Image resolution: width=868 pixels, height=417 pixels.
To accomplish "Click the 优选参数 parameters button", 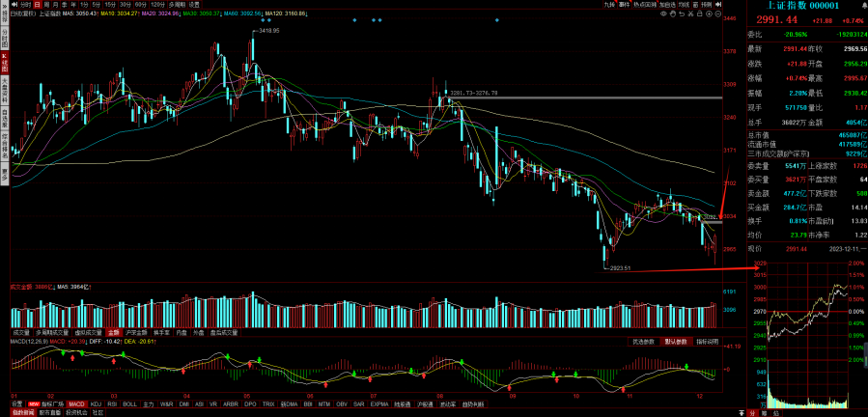I will 644,342.
